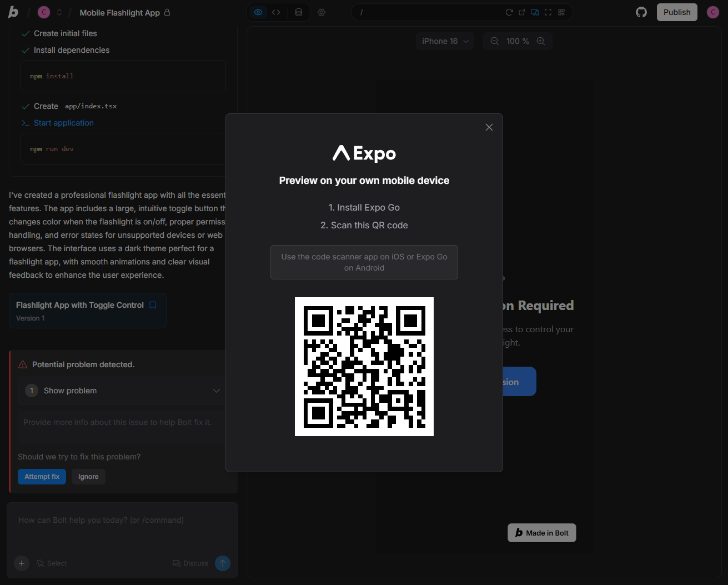This screenshot has width=728, height=585.
Task: Open the project settings gear
Action: click(320, 12)
